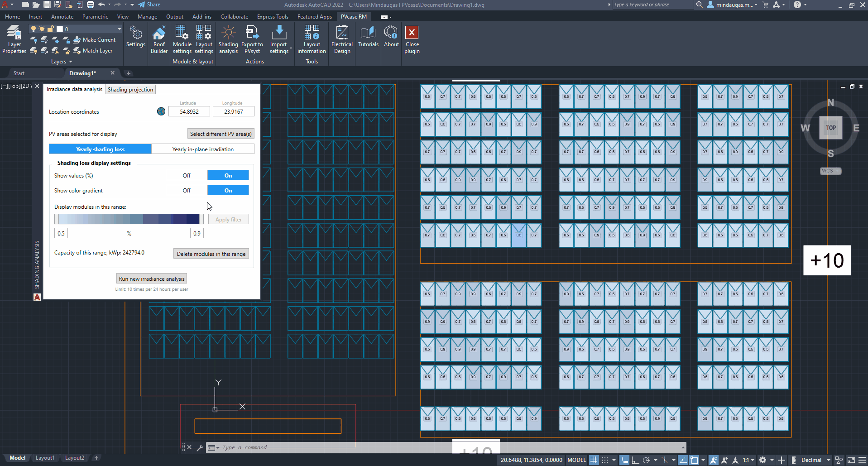Open Customize Quick Access Toolbar dropdown
This screenshot has width=868, height=466.
coord(132,5)
